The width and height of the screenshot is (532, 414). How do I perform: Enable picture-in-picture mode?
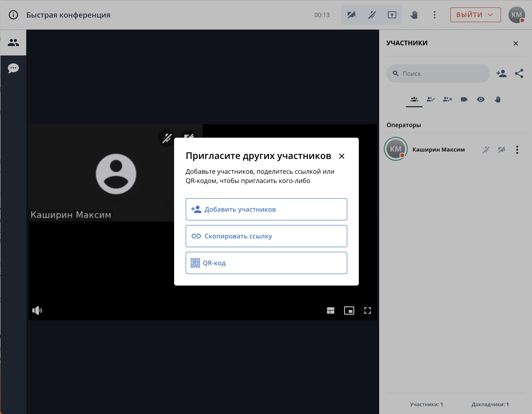[349, 311]
